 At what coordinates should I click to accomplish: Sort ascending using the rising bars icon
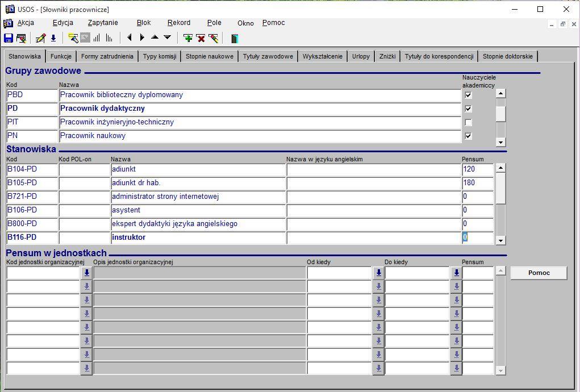point(97,38)
